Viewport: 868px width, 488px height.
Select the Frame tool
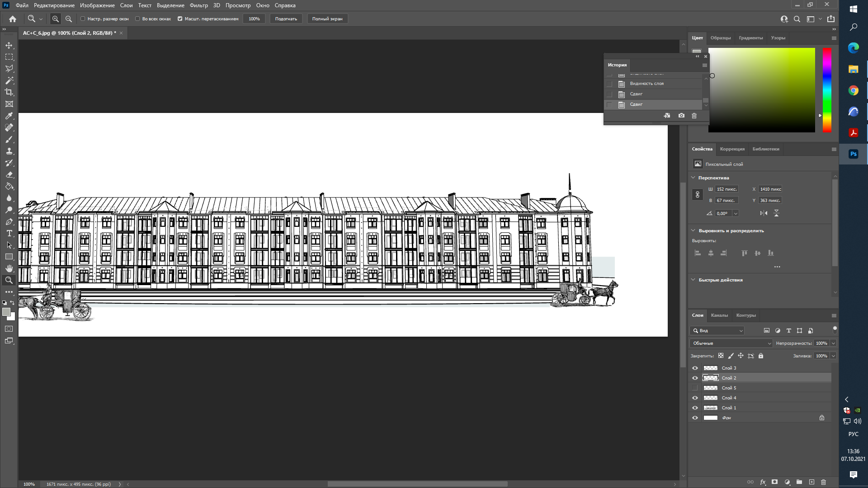pos(9,104)
